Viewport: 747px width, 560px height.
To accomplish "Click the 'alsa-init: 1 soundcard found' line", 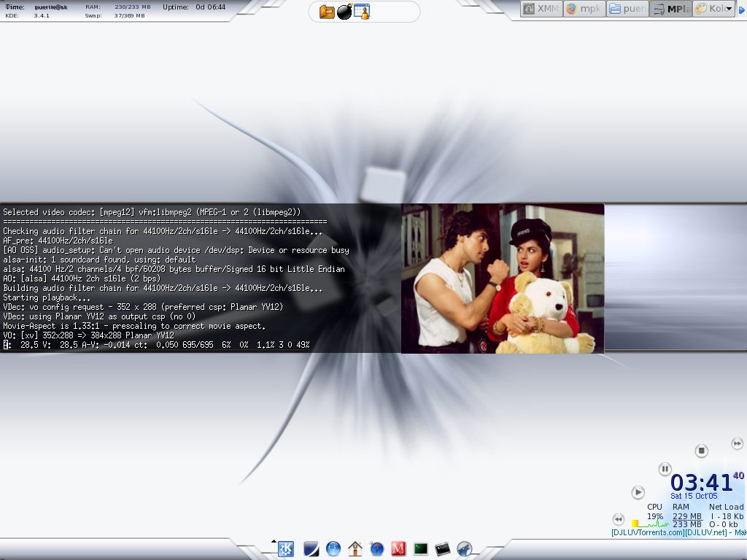I will 99,260.
